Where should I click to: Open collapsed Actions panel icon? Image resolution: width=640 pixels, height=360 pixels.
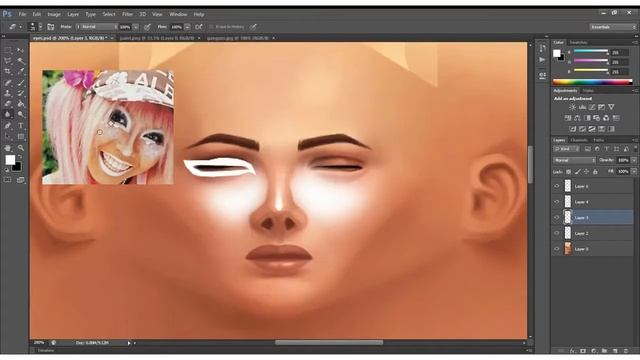click(x=542, y=60)
